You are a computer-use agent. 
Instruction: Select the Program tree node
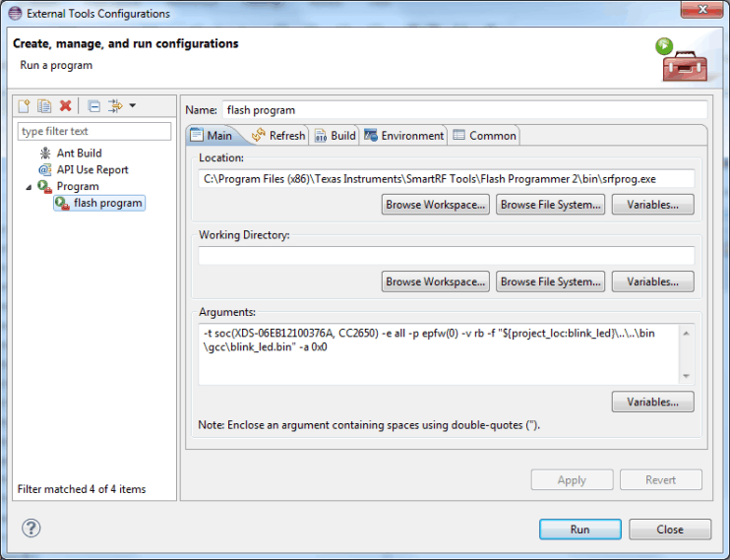[x=78, y=186]
